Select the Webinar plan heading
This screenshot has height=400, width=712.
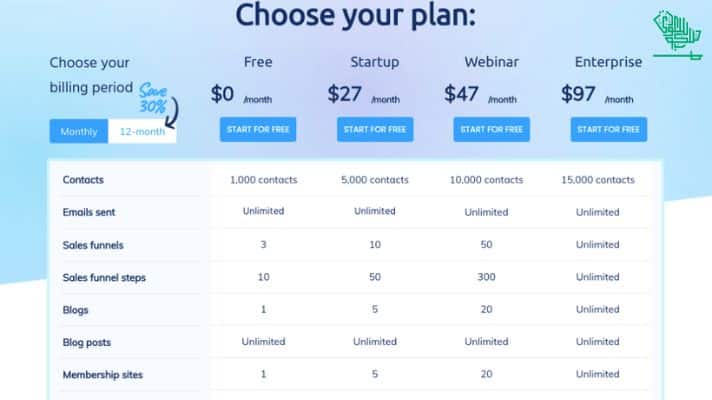[x=491, y=62]
